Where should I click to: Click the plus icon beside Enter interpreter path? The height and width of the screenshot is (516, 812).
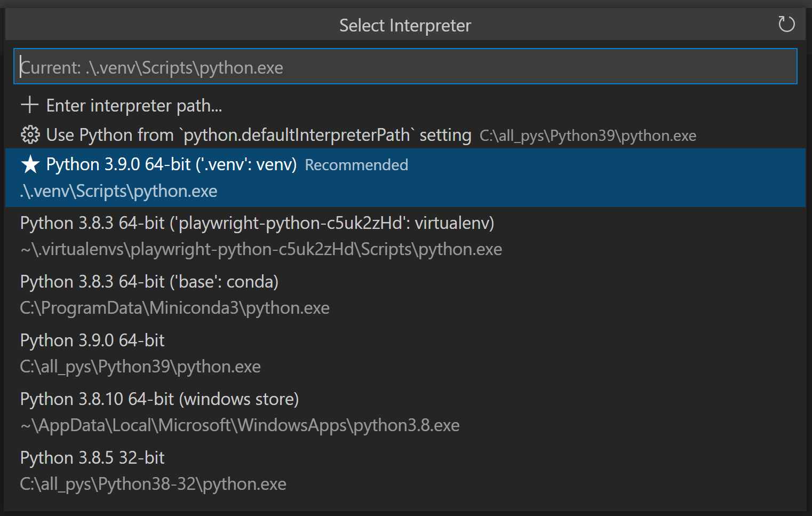click(29, 105)
